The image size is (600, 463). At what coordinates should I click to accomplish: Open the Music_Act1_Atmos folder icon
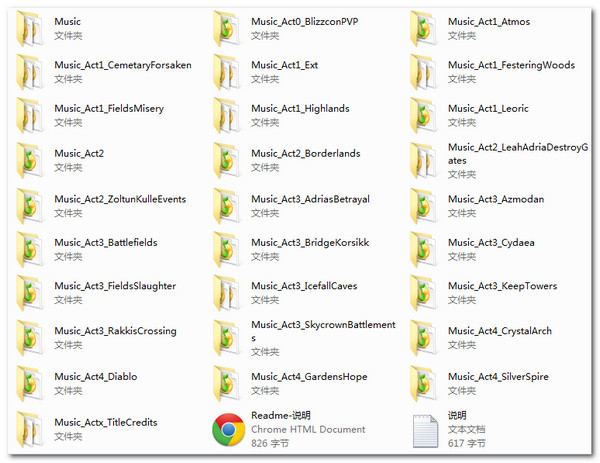(424, 29)
